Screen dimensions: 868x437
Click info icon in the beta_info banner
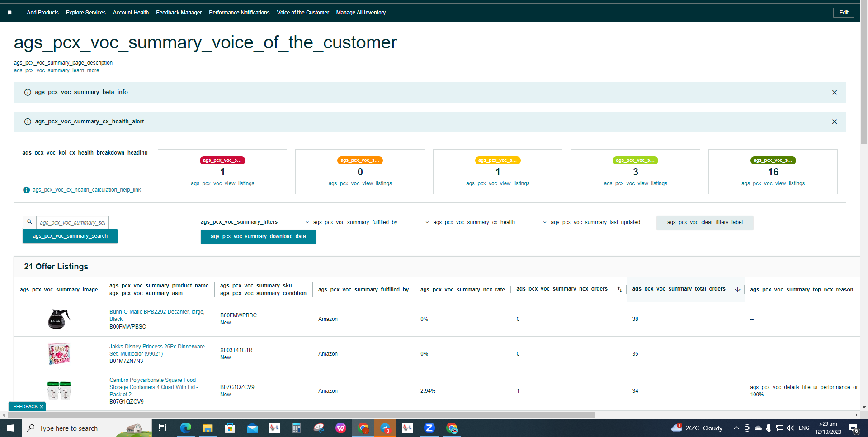pos(28,92)
